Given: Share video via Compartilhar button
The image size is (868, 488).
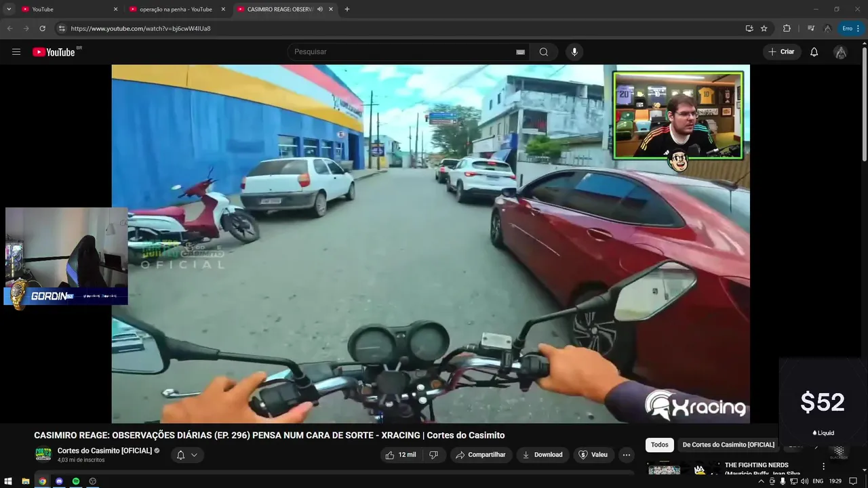Looking at the screenshot, I should (481, 455).
